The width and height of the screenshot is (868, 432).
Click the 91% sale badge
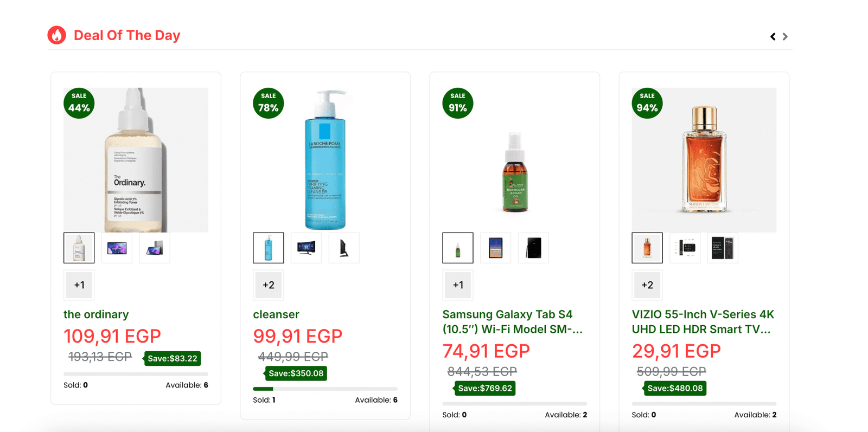[458, 103]
